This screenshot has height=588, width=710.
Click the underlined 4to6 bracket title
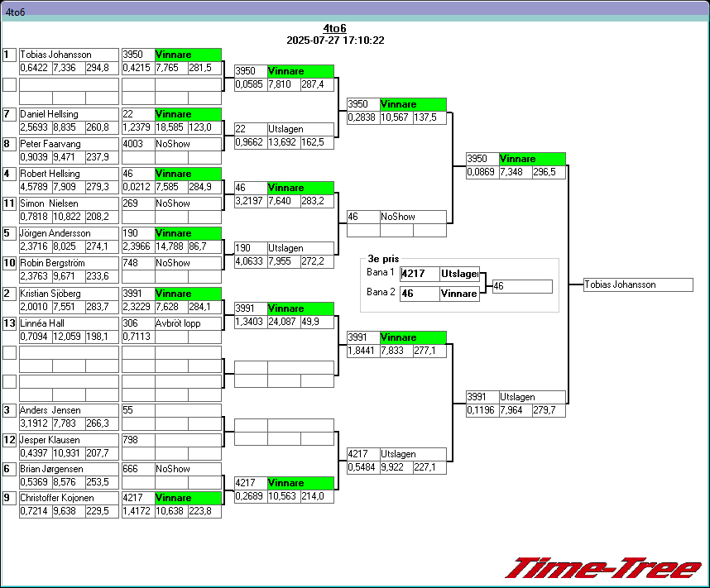334,28
